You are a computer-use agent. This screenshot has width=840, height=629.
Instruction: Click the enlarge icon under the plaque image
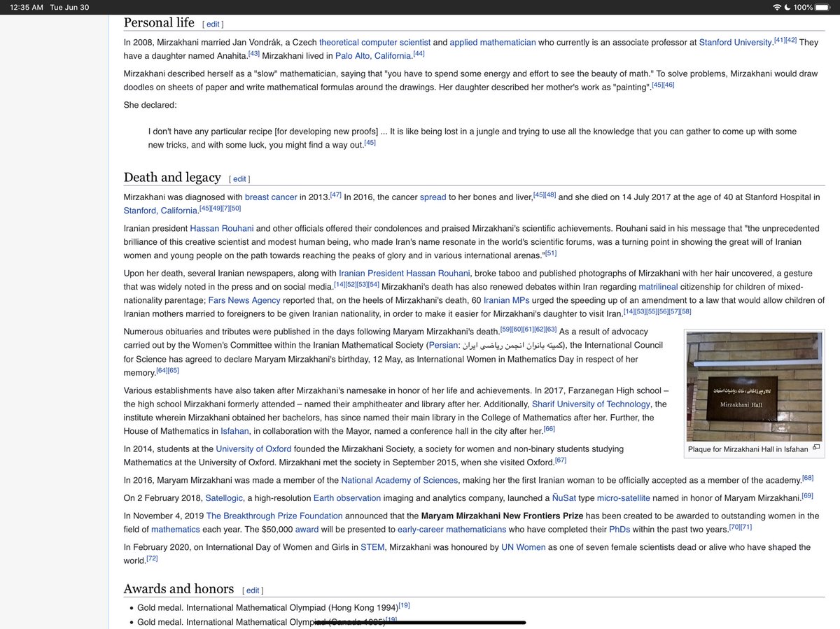pyautogui.click(x=815, y=448)
